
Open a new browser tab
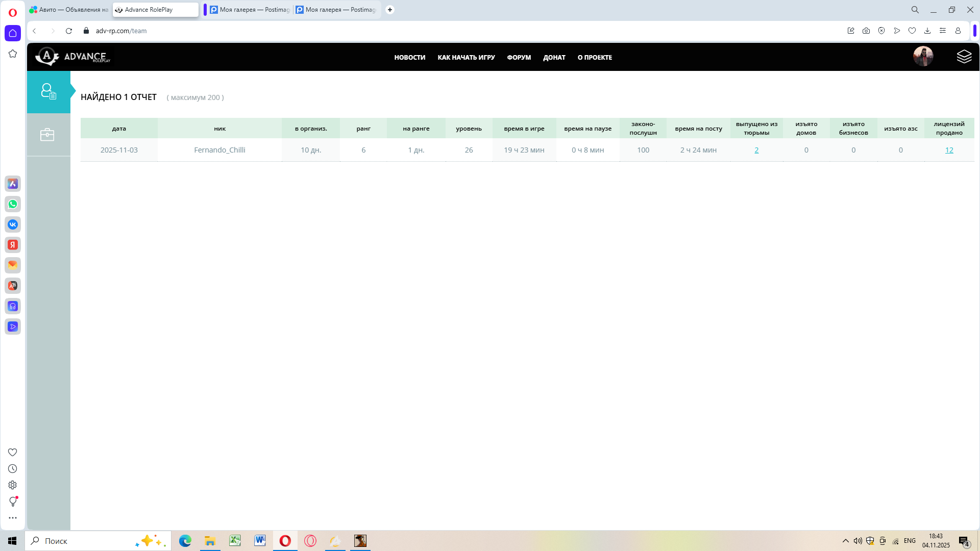tap(390, 10)
